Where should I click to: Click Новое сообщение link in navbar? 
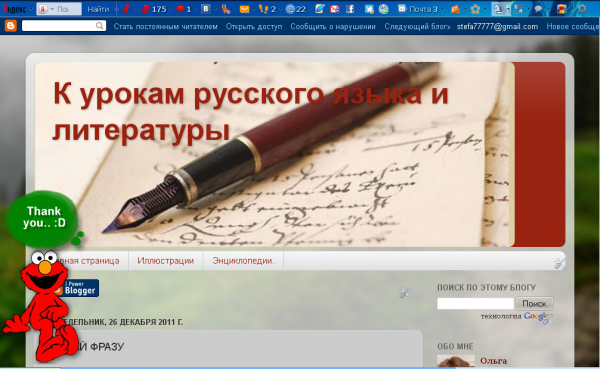pyautogui.click(x=573, y=26)
